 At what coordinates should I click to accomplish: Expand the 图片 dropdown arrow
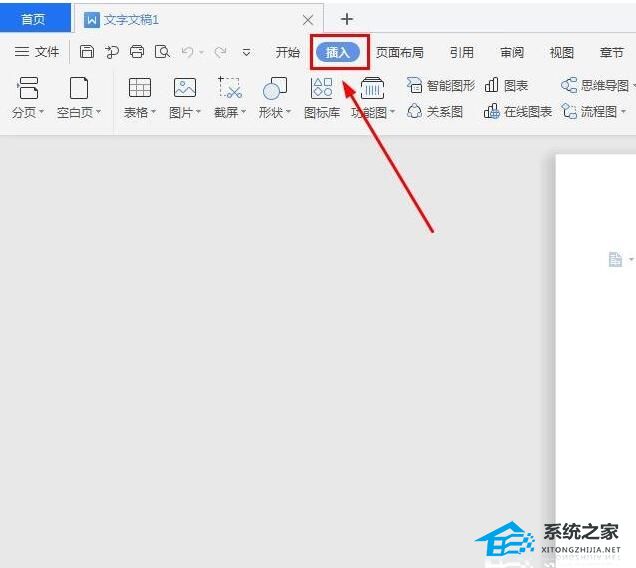pos(198,112)
